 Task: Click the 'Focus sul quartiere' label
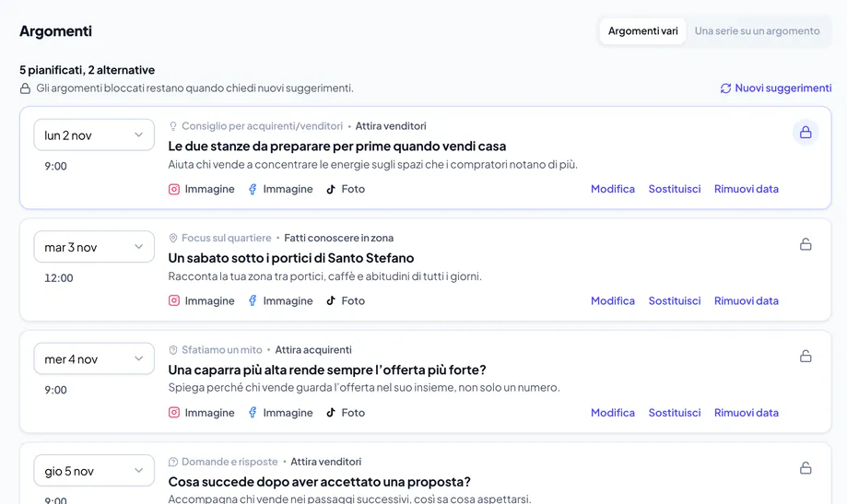tap(227, 239)
